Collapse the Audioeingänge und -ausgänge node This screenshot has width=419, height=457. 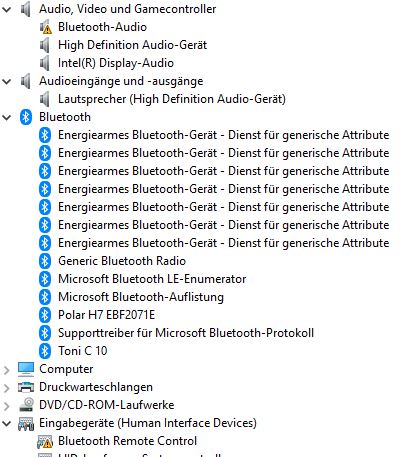click(7, 81)
